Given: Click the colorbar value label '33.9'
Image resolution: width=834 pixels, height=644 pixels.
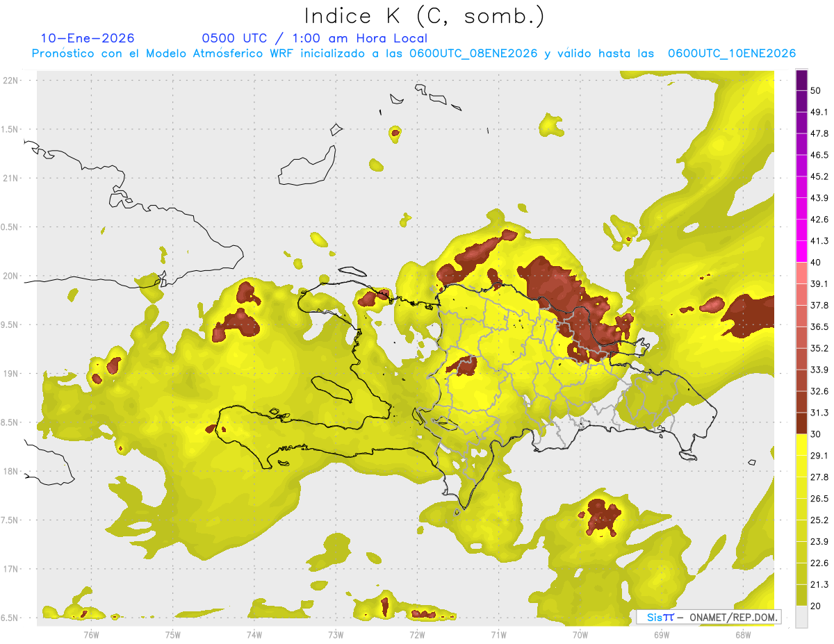Looking at the screenshot, I should pyautogui.click(x=819, y=370).
